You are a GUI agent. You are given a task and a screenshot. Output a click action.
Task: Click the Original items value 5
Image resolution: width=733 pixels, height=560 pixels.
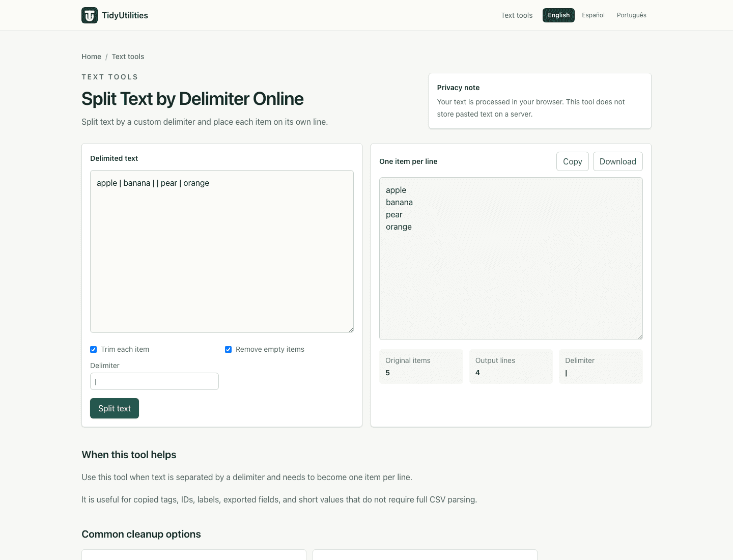388,373
